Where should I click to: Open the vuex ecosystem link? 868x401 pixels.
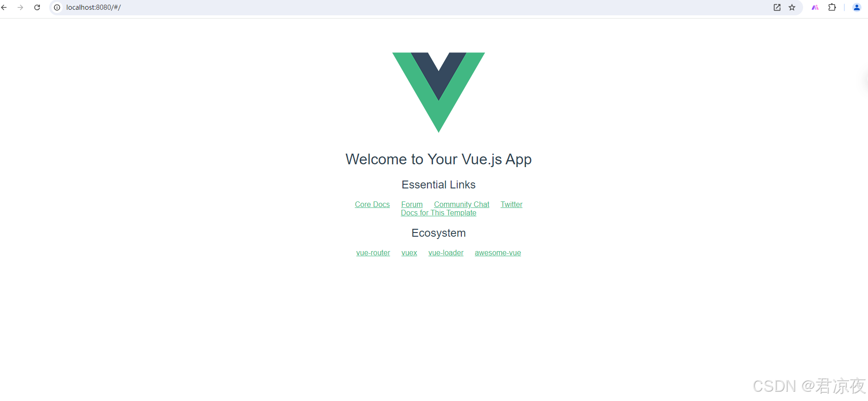click(409, 253)
